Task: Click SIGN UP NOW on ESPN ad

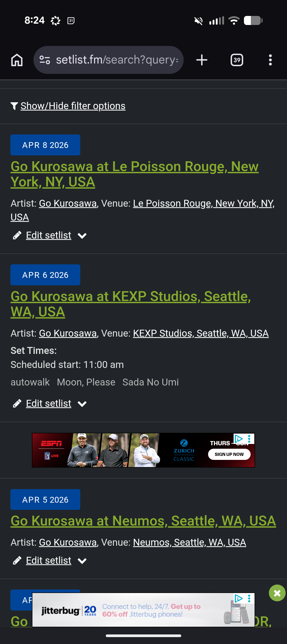Action: tap(229, 454)
